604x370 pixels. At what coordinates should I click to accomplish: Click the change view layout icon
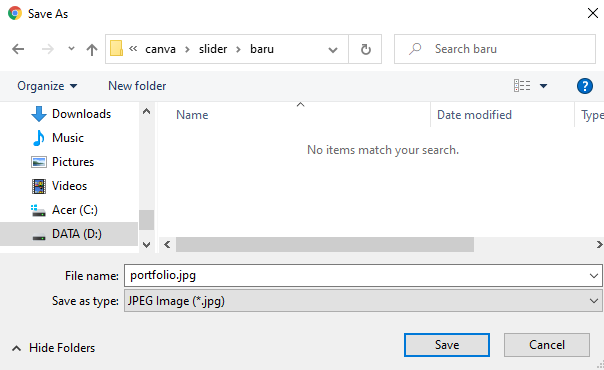tap(522, 85)
